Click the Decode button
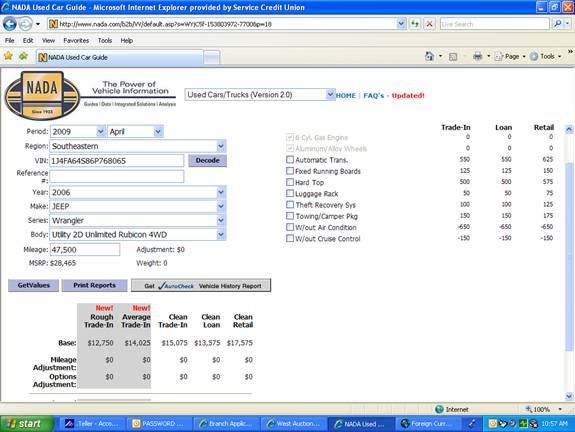The height and width of the screenshot is (432, 575). (x=208, y=160)
